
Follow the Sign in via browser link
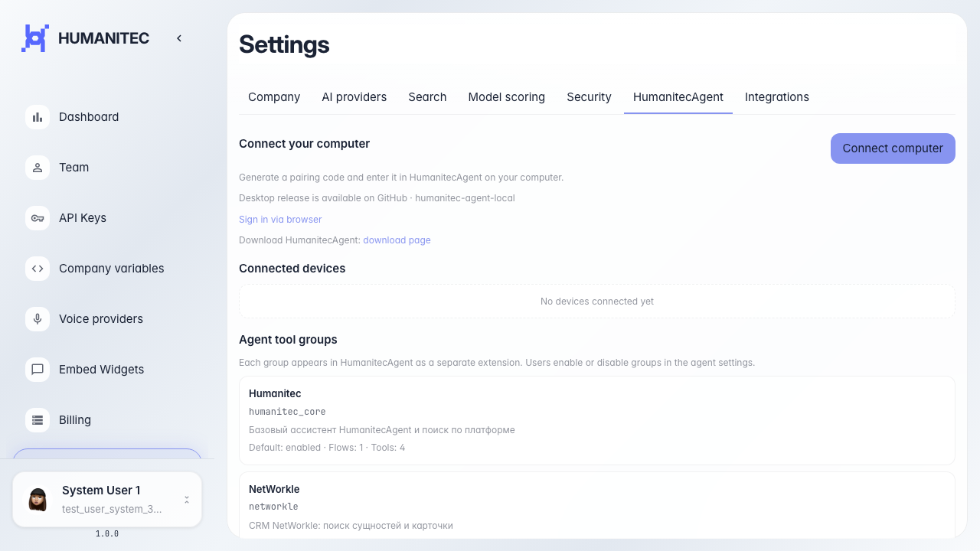tap(280, 220)
